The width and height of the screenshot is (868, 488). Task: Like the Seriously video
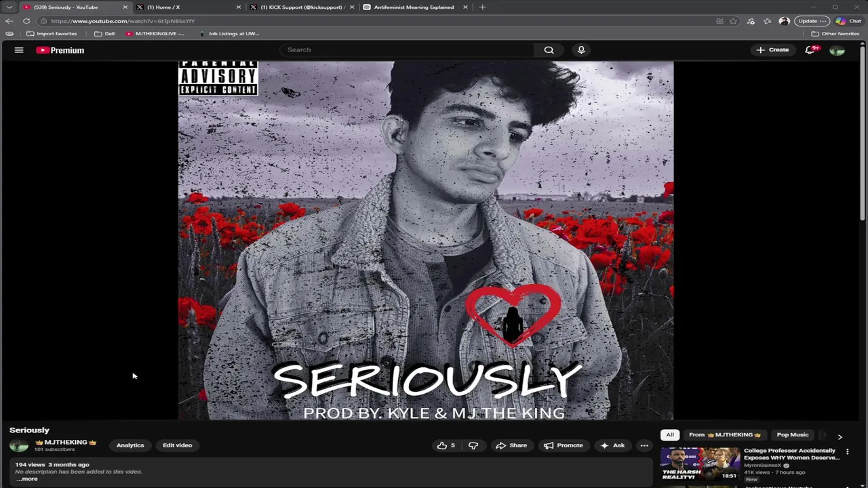(x=446, y=445)
